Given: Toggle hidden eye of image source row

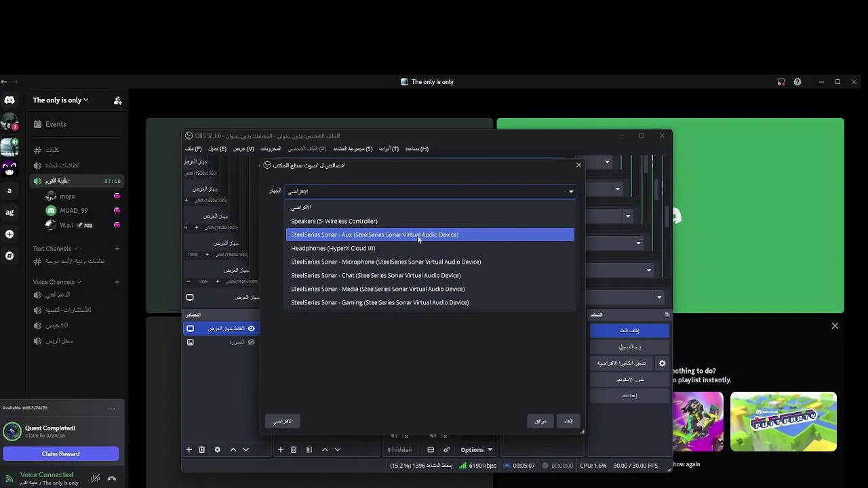Looking at the screenshot, I should click(251, 342).
